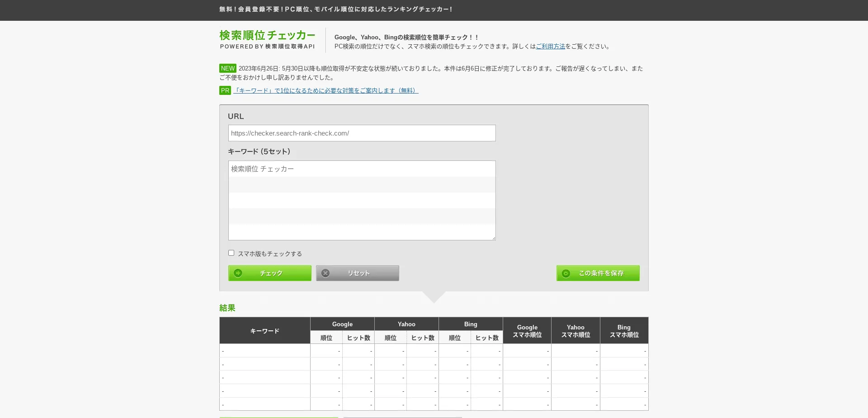
Task: Click the Google、Yahoo、Bing headline text
Action: 406,37
